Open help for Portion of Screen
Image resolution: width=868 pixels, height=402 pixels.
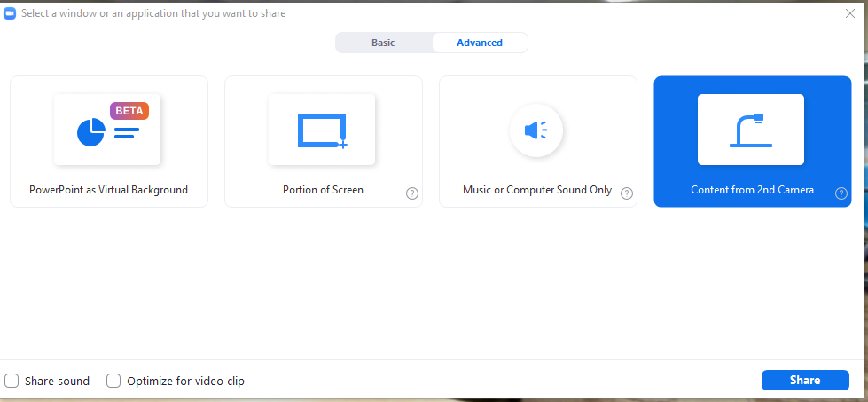tap(412, 193)
